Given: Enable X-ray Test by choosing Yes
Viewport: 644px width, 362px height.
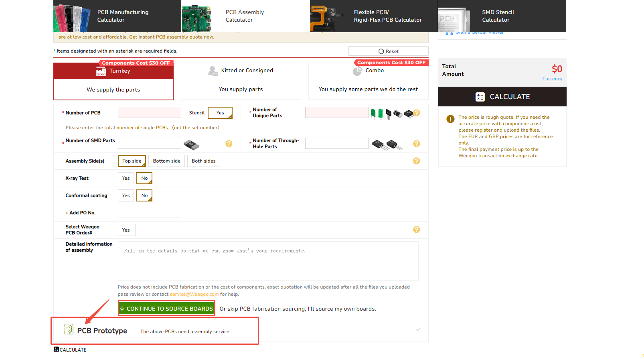Looking at the screenshot, I should pos(126,178).
